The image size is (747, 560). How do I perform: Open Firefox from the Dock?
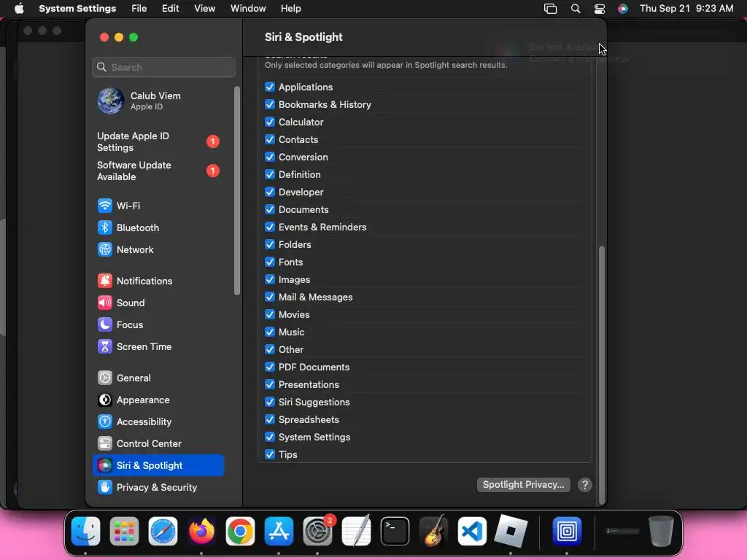tap(201, 531)
